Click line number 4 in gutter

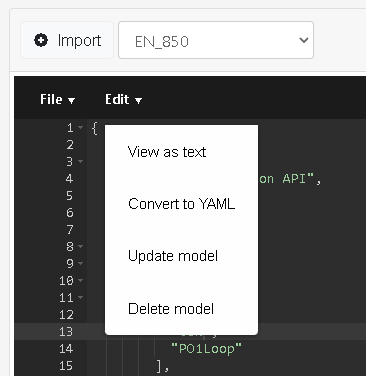click(70, 179)
